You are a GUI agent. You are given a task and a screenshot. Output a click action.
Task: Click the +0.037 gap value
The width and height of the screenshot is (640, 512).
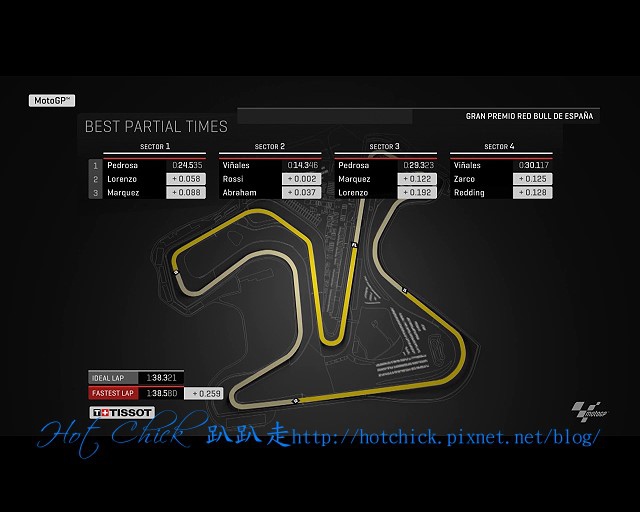coord(302,193)
